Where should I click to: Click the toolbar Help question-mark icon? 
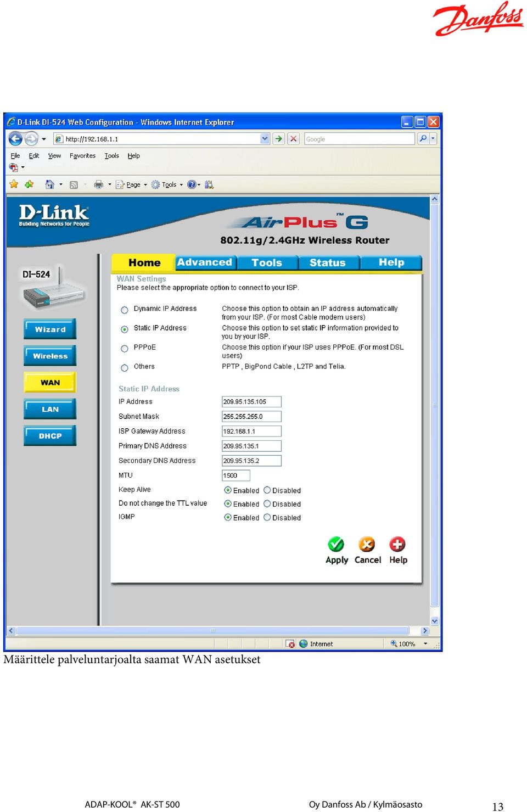[x=191, y=184]
